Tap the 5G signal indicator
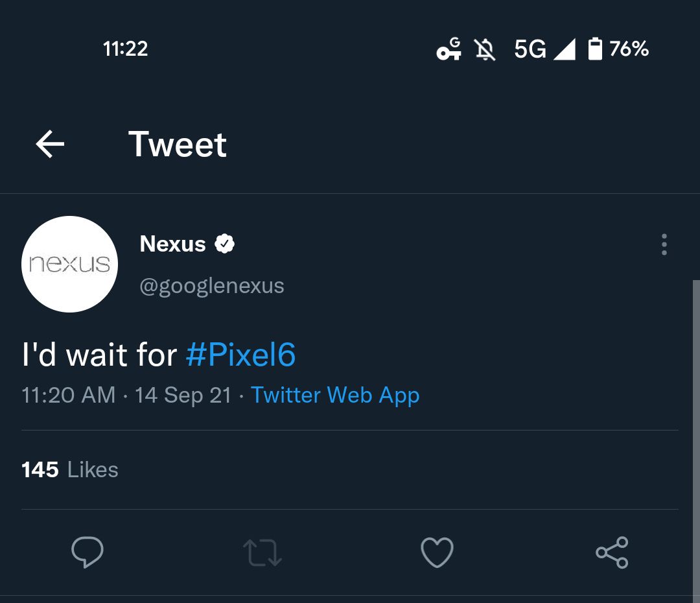 click(544, 49)
